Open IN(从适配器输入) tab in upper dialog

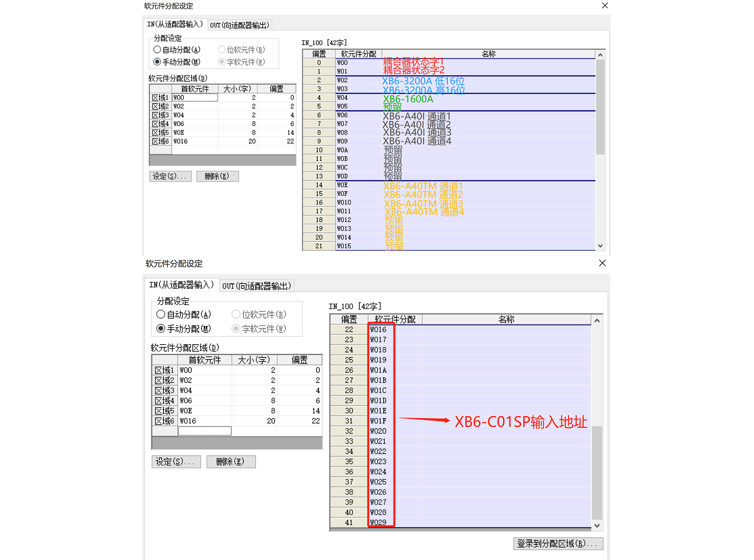point(175,24)
